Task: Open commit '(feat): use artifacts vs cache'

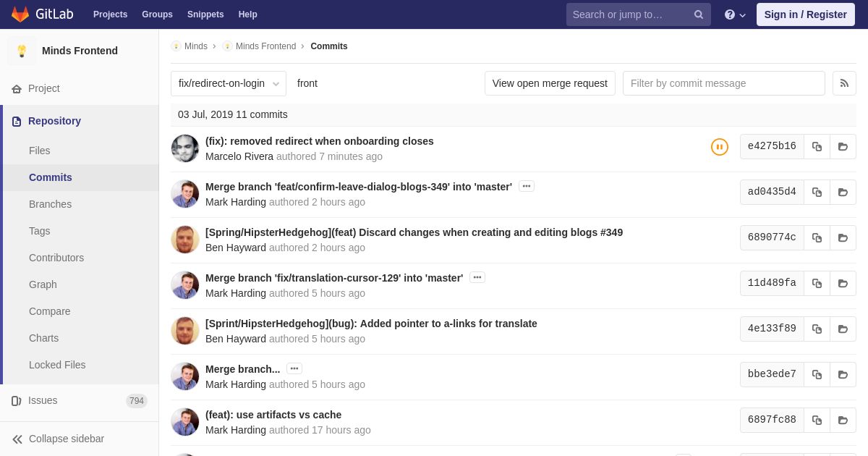Action: (x=273, y=415)
